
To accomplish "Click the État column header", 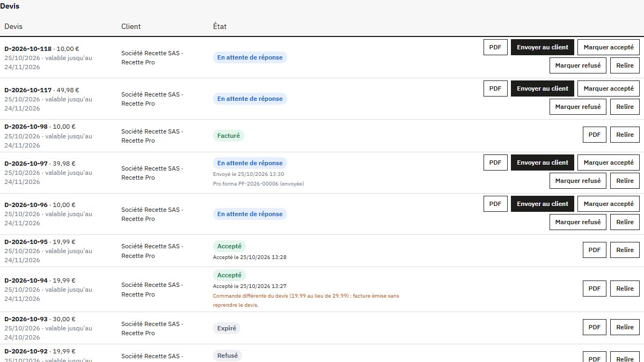I will point(220,26).
